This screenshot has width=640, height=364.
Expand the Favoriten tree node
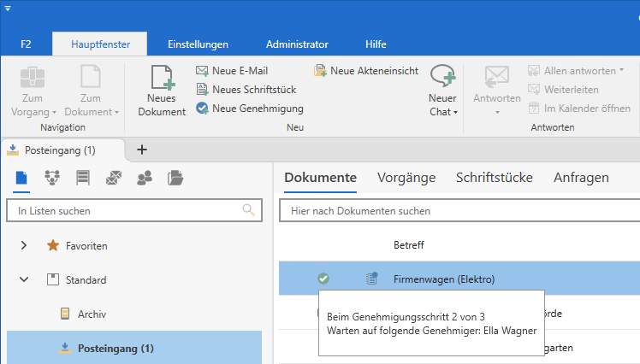coord(24,245)
